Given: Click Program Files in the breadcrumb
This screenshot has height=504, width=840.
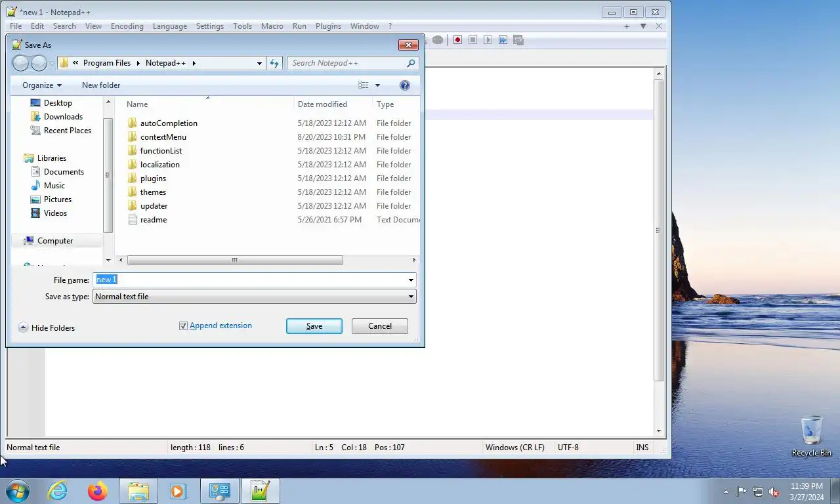Looking at the screenshot, I should [107, 63].
